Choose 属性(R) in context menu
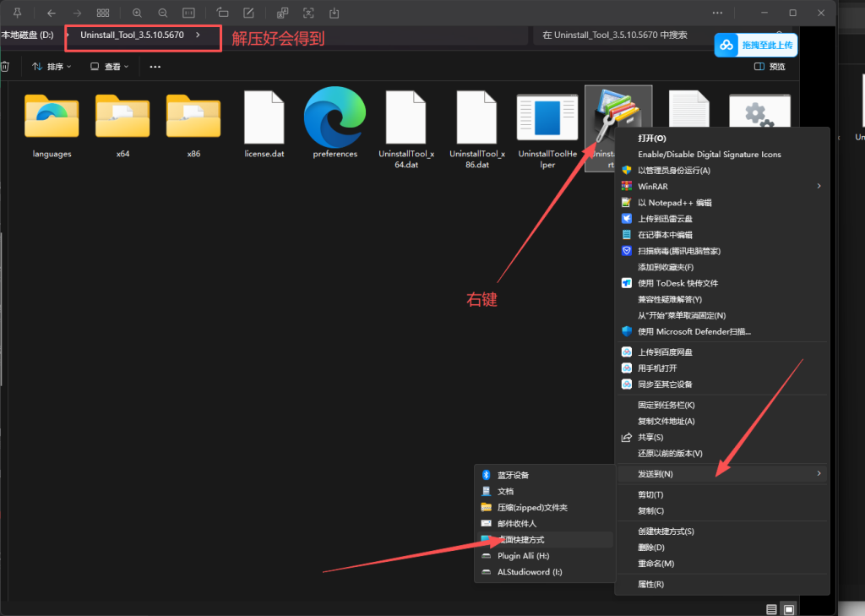The height and width of the screenshot is (616, 865). click(723, 584)
